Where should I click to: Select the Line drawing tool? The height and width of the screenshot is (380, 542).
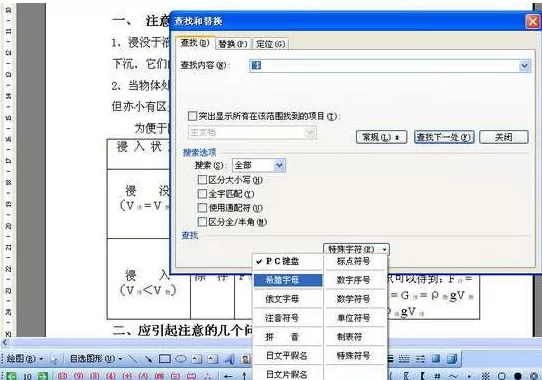pos(133,359)
